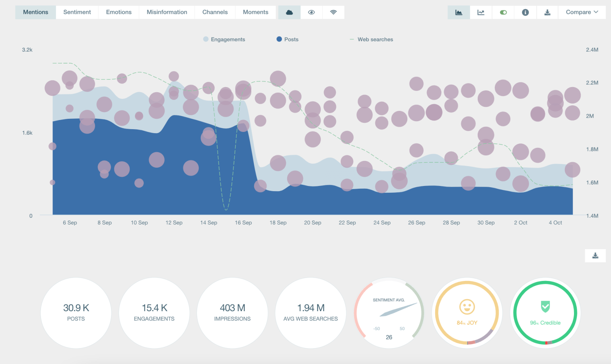
Task: Click the 403 M Impressions metric circle
Action: [232, 313]
